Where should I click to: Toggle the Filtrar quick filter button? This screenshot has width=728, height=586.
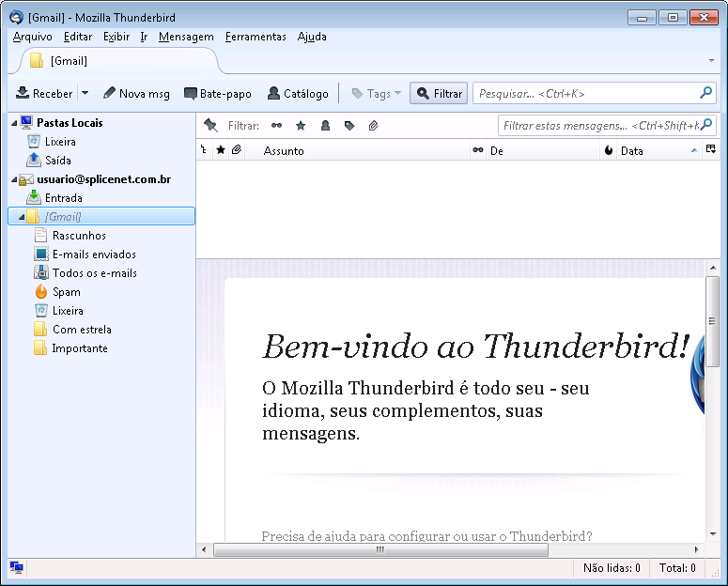439,93
